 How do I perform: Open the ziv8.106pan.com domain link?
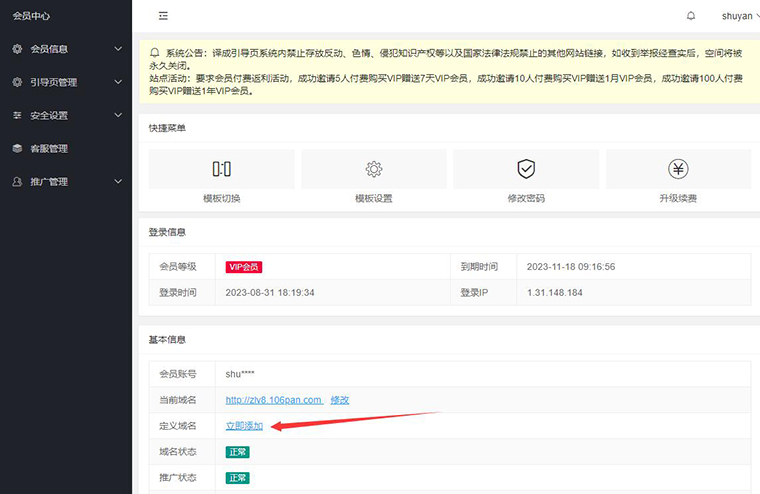pos(273,400)
